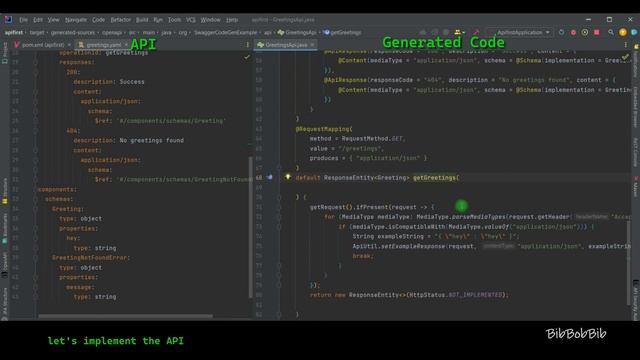Fold the getRequest().ifPresent block

(279, 207)
